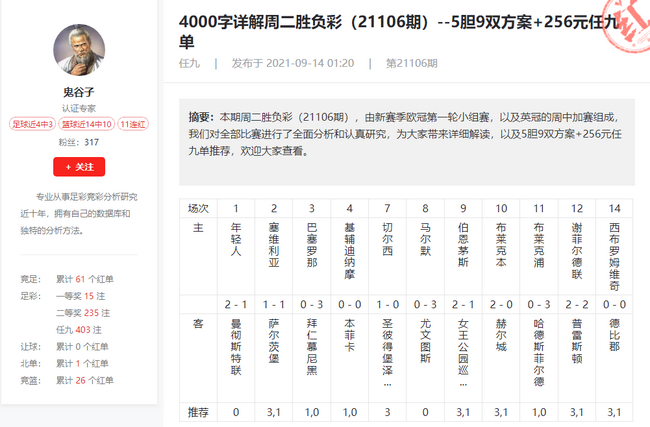Screen dimensions: 650x427
Task: Click 北单 累计 1 个红单 stat
Action: pos(64,364)
